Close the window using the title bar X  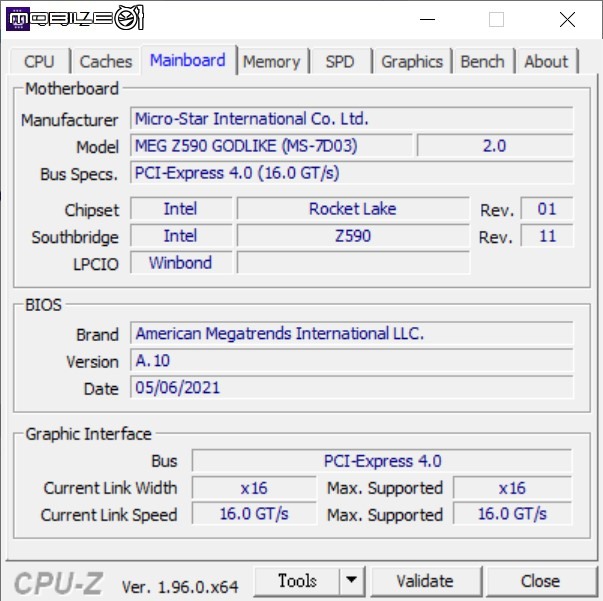[567, 19]
